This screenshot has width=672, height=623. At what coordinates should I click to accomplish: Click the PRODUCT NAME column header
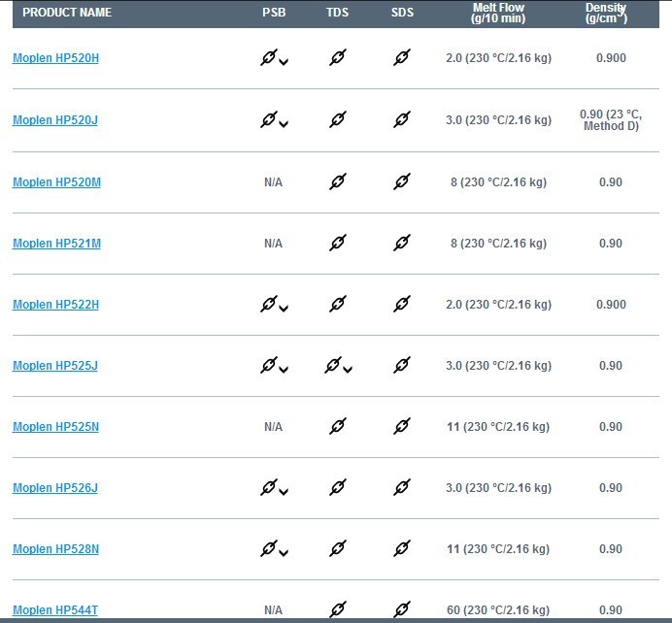point(67,13)
